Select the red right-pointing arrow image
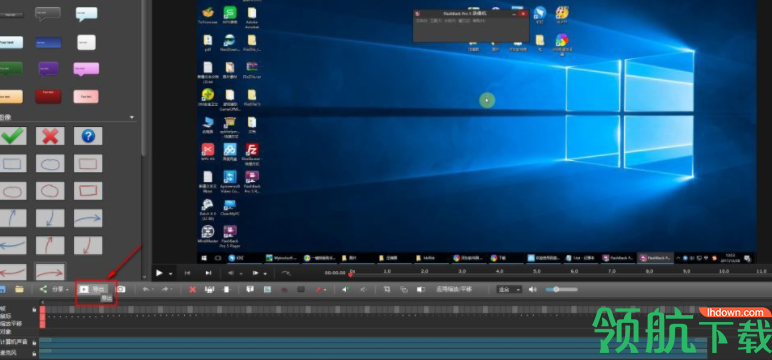772x360 pixels. 50,271
